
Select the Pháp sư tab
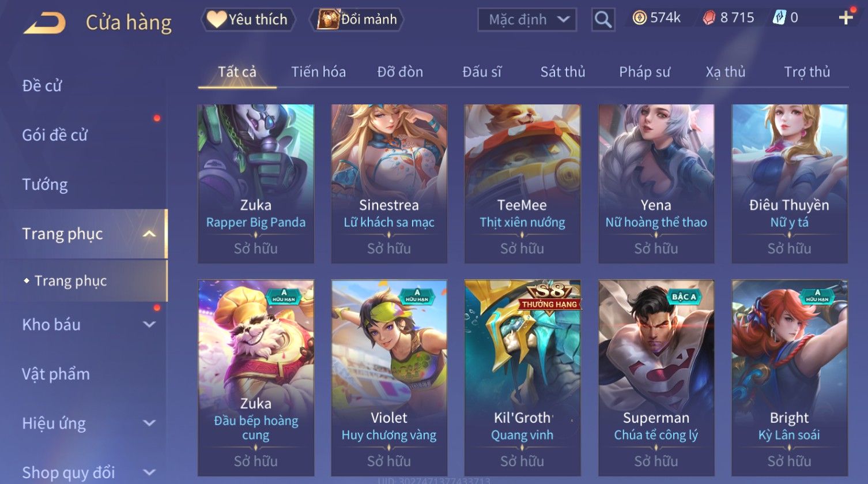(644, 72)
